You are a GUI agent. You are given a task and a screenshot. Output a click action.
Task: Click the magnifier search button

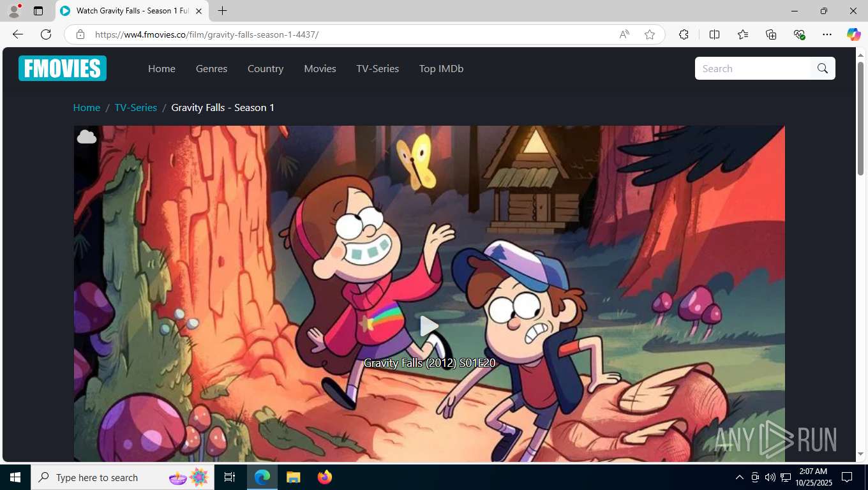click(x=823, y=68)
